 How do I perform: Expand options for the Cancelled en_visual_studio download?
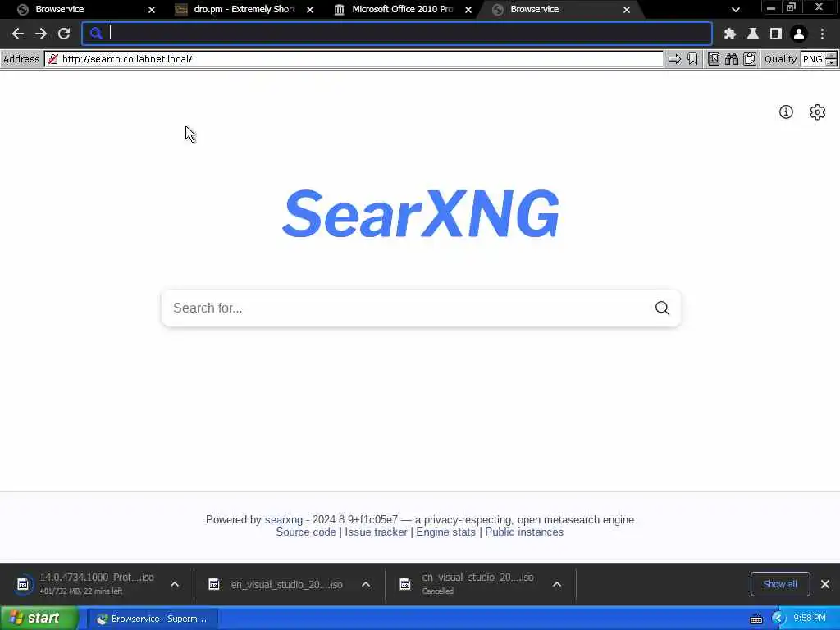point(557,584)
